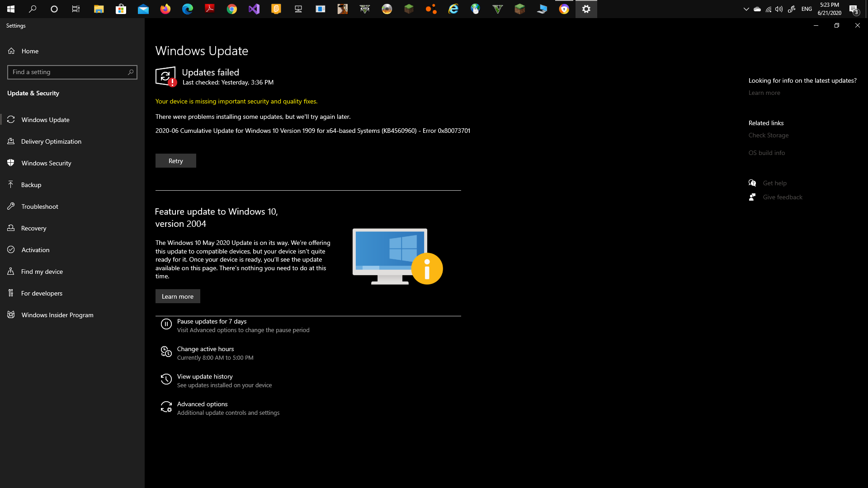Image resolution: width=868 pixels, height=488 pixels.
Task: Click the Advanced options gear-sync icon
Action: [x=166, y=407]
